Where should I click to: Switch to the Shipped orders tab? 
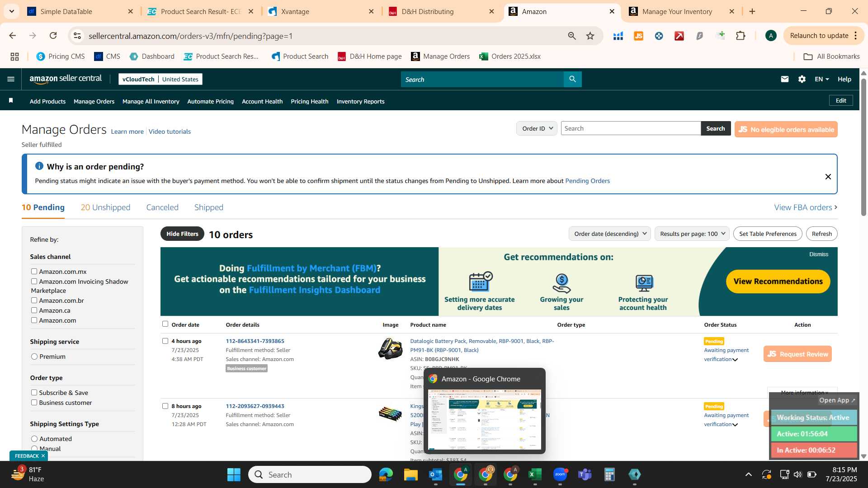pyautogui.click(x=209, y=207)
